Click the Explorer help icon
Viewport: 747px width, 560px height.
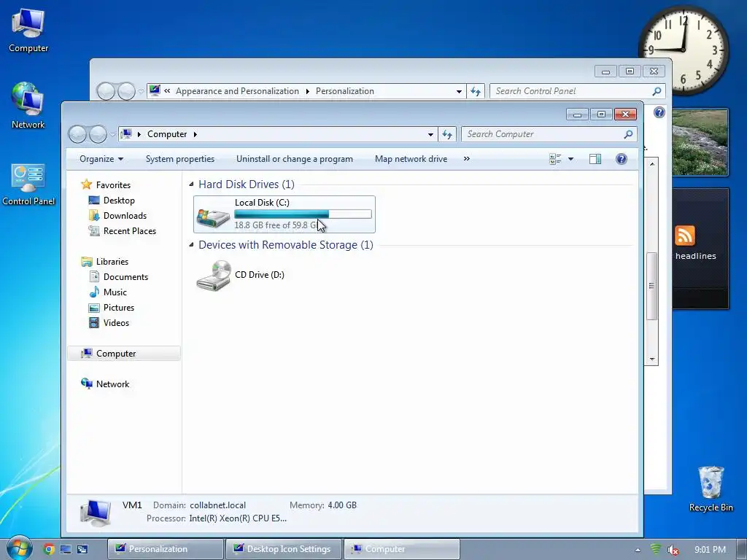coord(622,159)
